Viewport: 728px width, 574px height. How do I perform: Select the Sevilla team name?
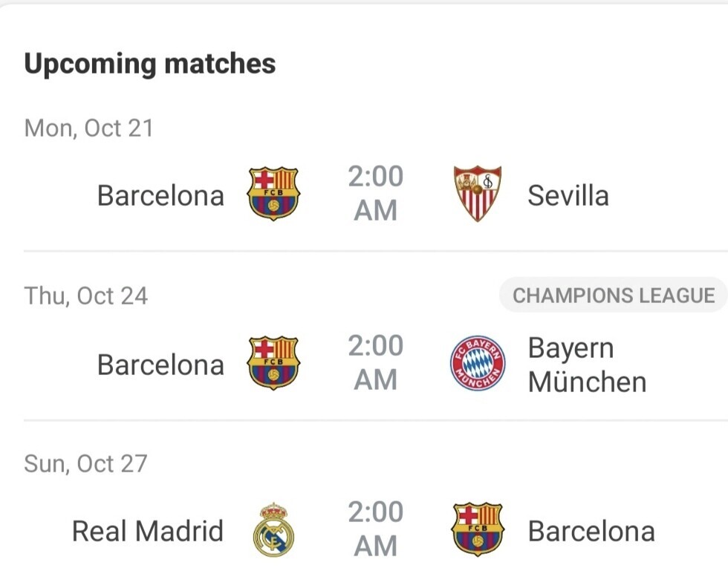pyautogui.click(x=568, y=195)
